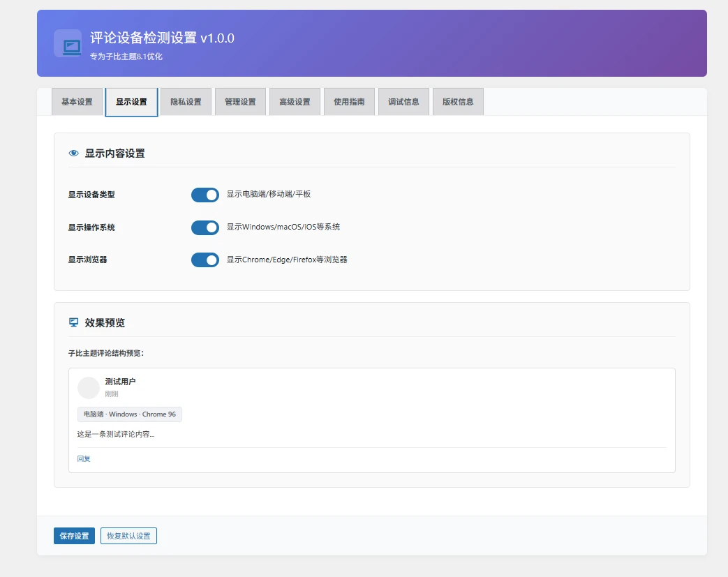This screenshot has height=577, width=728.
Task: Select the 显示设置 tab
Action: point(131,102)
